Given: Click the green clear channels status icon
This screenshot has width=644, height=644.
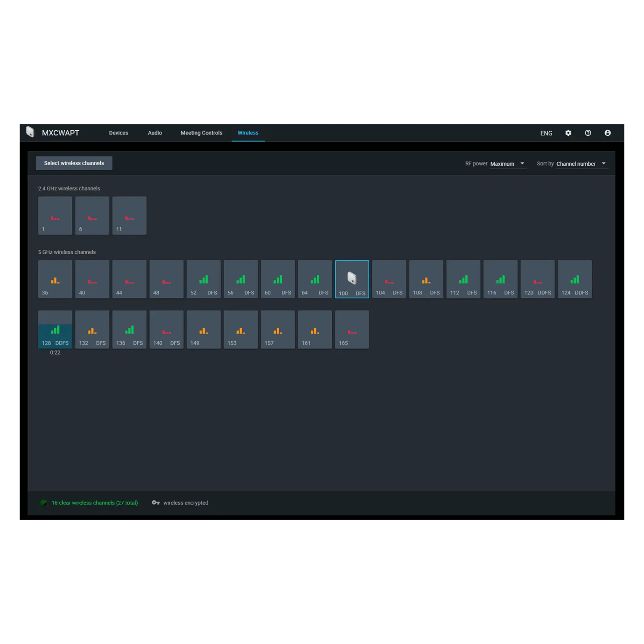Looking at the screenshot, I should (43, 503).
